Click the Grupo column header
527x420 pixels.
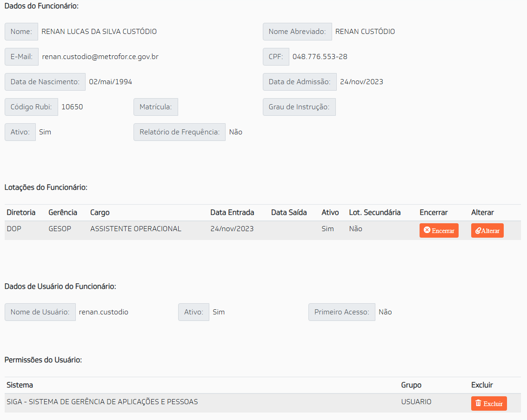pyautogui.click(x=411, y=385)
